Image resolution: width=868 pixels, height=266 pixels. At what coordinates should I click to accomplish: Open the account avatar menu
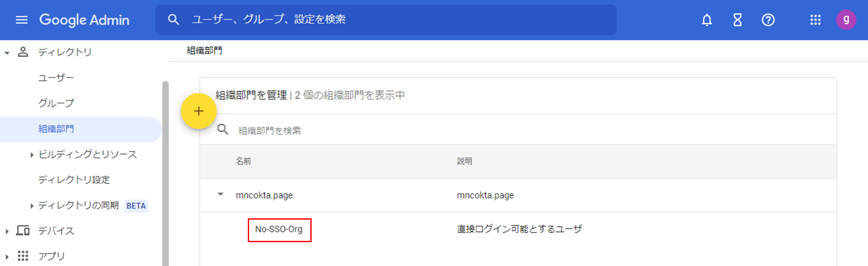pos(846,20)
